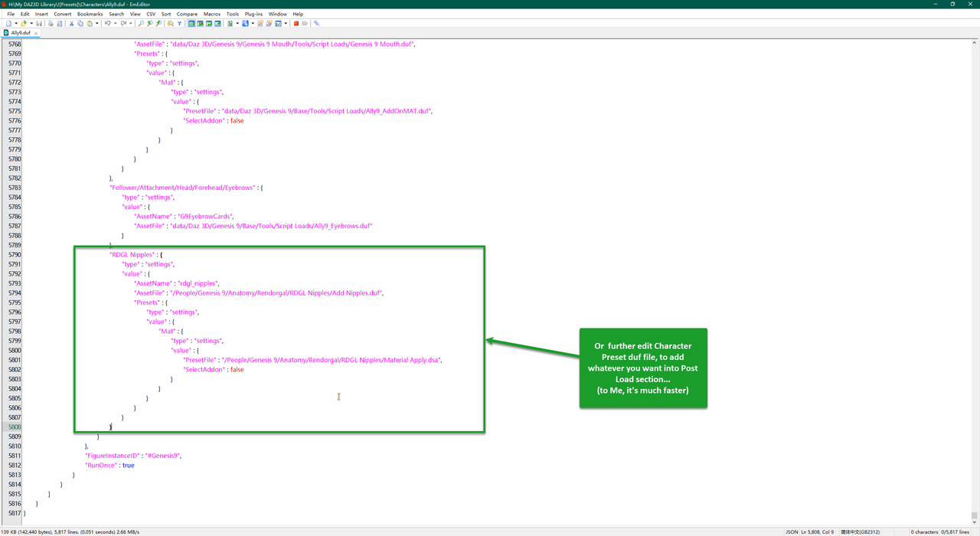Open the Tools menu
980x536 pixels.
[x=233, y=14]
